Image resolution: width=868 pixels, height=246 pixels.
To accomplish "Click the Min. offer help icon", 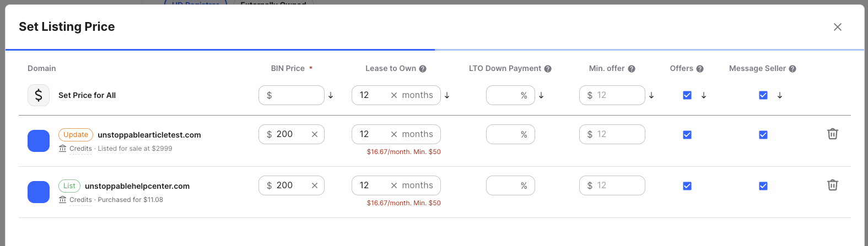I will (632, 69).
